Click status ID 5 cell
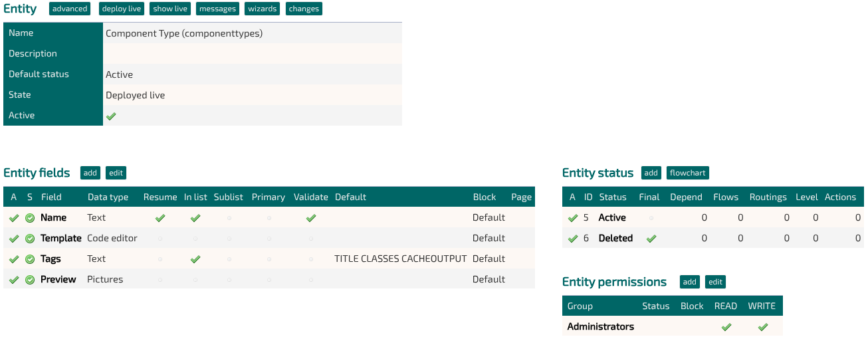The width and height of the screenshot is (868, 339). [x=586, y=217]
